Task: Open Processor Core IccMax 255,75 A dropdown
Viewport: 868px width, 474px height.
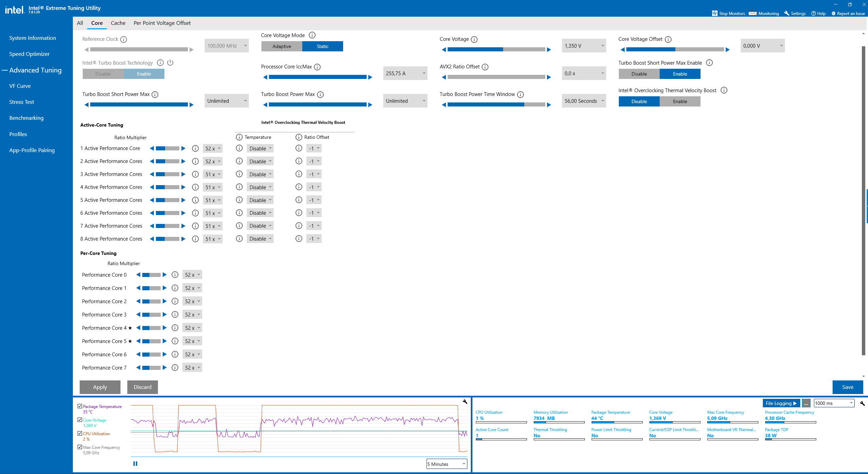Action: point(405,73)
